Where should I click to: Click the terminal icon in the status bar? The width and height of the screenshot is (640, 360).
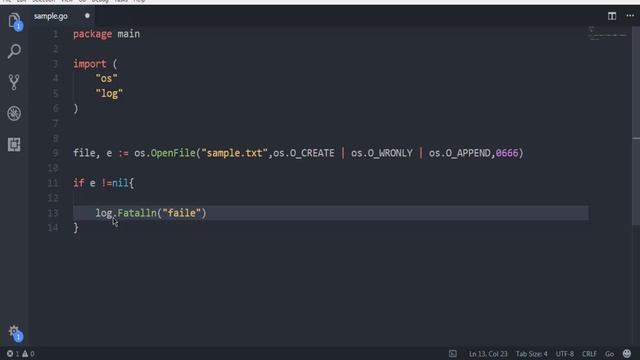coord(453,353)
